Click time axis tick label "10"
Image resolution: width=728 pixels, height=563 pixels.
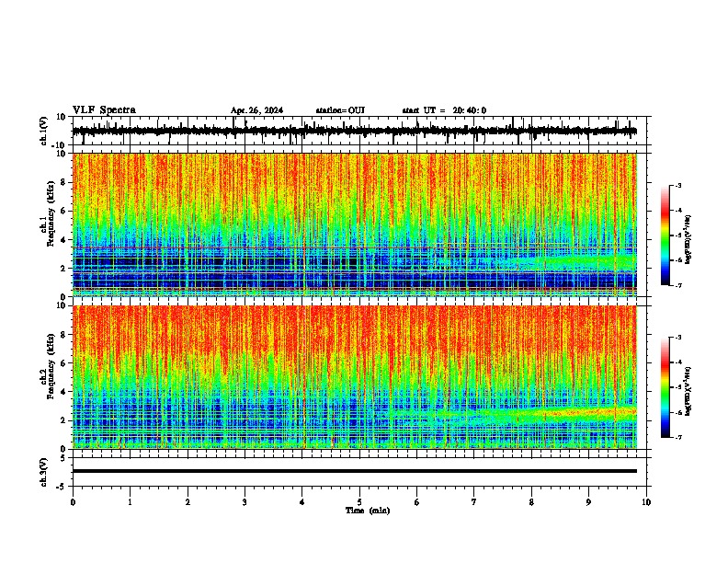[x=646, y=502]
